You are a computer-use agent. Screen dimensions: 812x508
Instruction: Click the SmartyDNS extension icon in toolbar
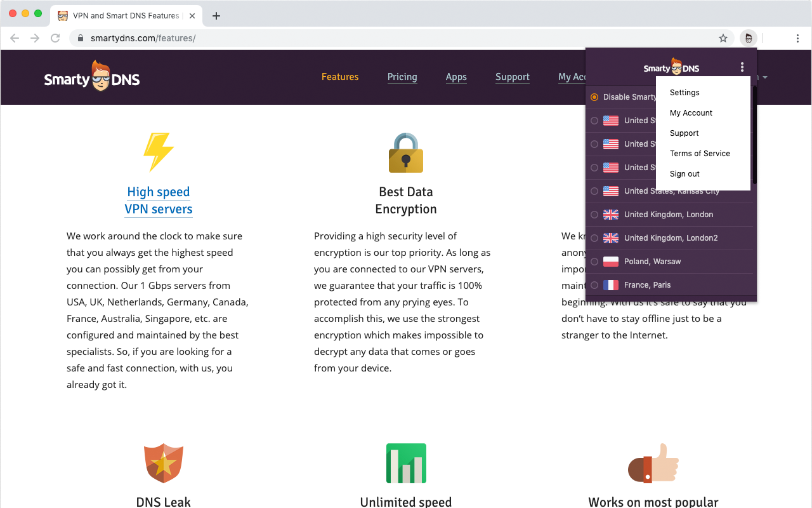pyautogui.click(x=749, y=38)
